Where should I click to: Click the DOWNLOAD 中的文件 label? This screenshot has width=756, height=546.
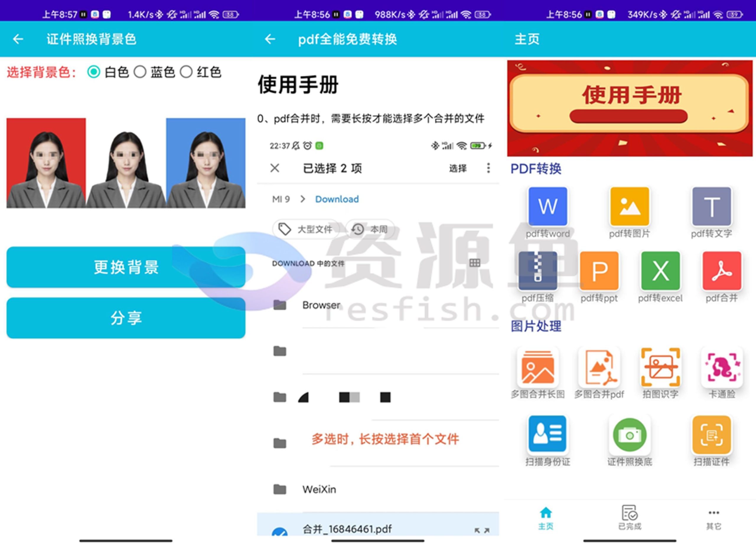point(308,263)
